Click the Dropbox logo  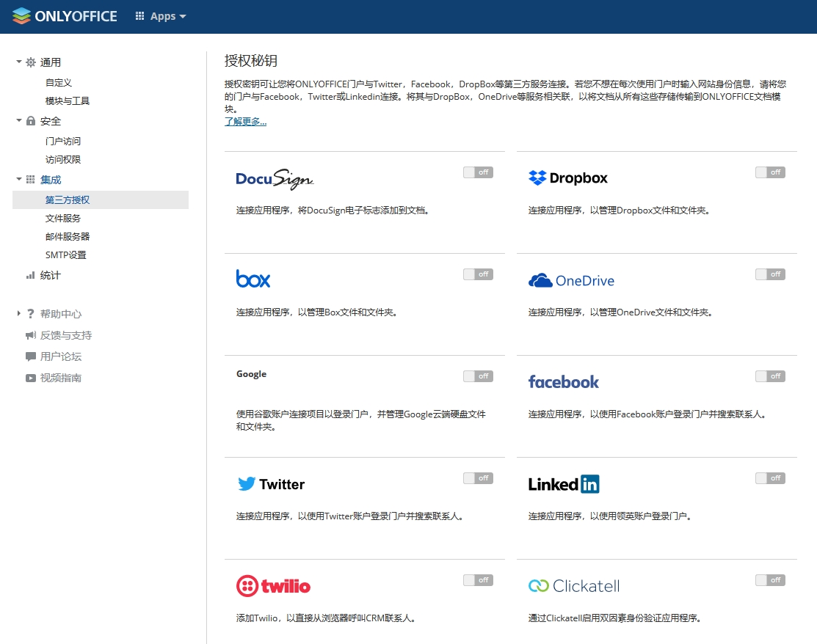(568, 178)
